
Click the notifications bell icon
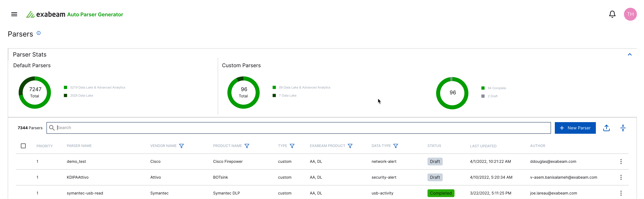click(x=612, y=14)
